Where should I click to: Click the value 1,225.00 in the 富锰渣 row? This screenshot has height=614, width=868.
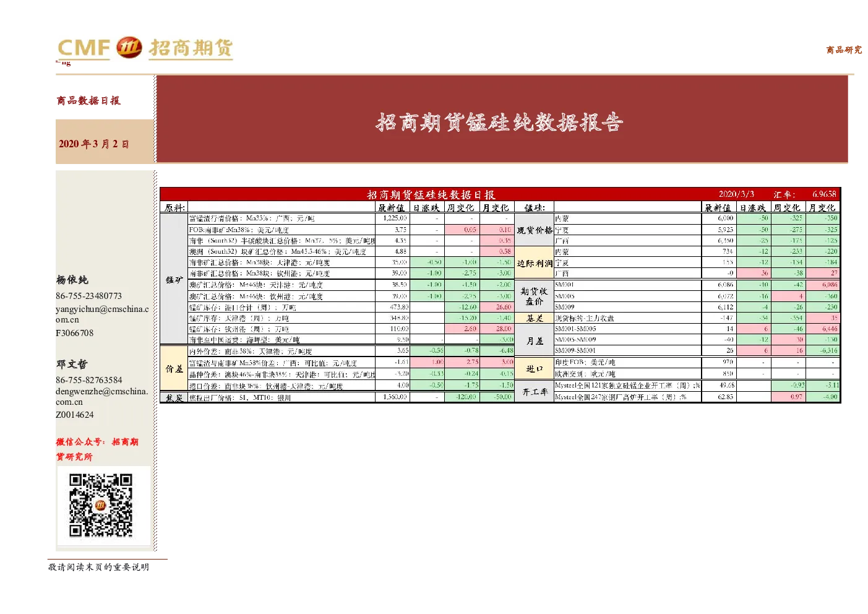pos(395,218)
